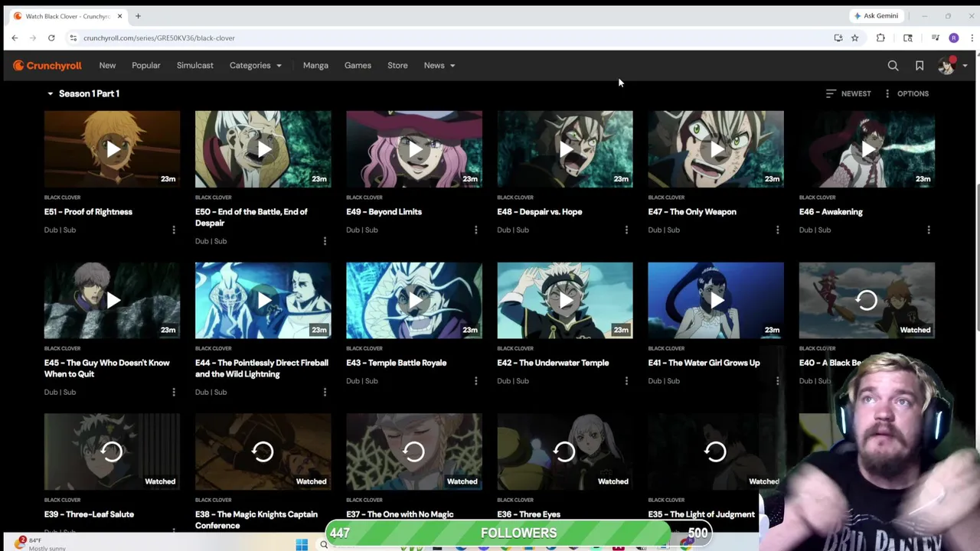Open more options for E51

(x=174, y=230)
